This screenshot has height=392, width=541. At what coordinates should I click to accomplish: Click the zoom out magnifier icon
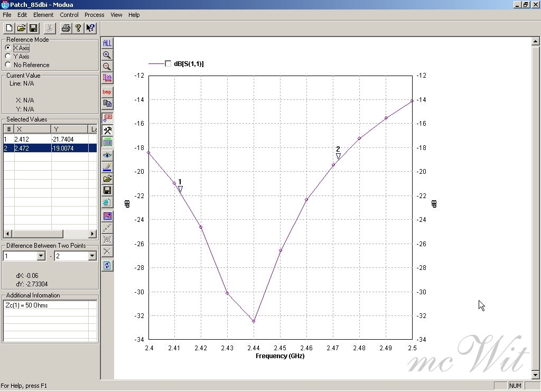(107, 67)
